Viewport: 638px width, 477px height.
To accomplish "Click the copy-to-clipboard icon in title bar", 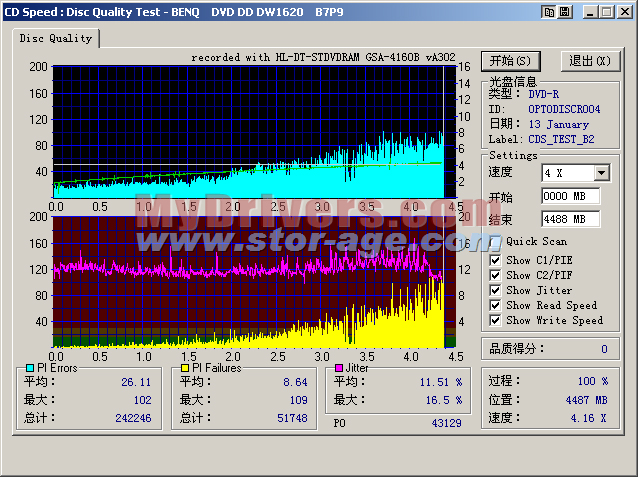I will click(x=549, y=12).
